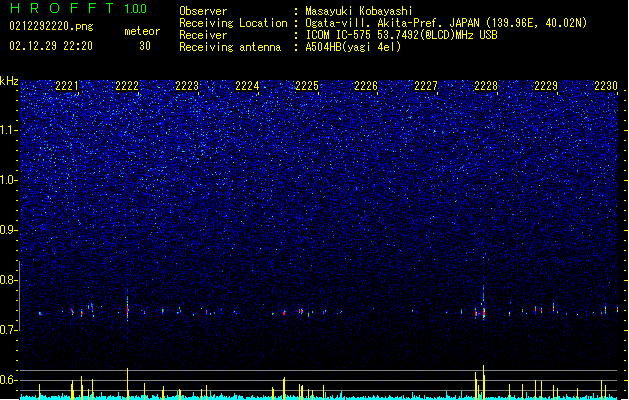
Task: Click the 0.8 kHz axis label
Action: click(9, 280)
